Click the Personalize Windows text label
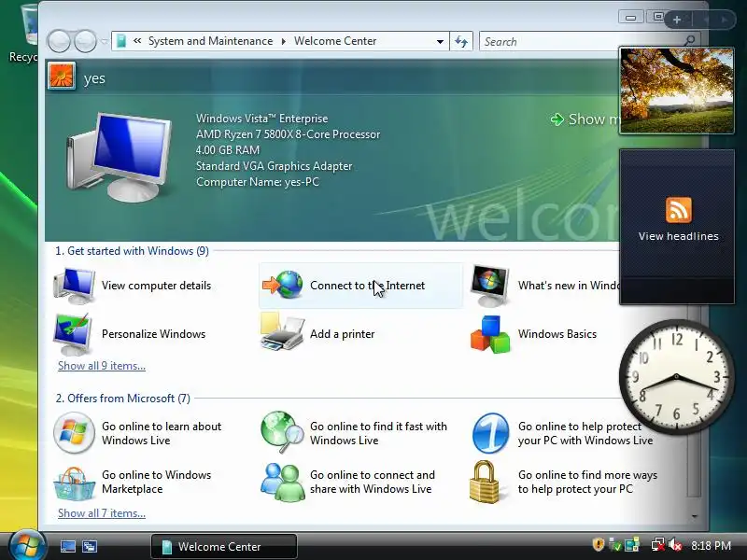 pyautogui.click(x=153, y=334)
